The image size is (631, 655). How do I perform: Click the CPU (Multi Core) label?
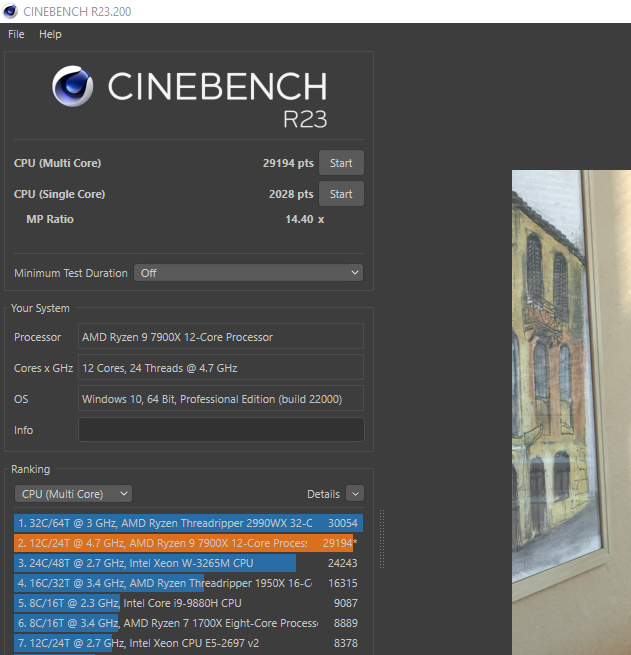pos(58,163)
